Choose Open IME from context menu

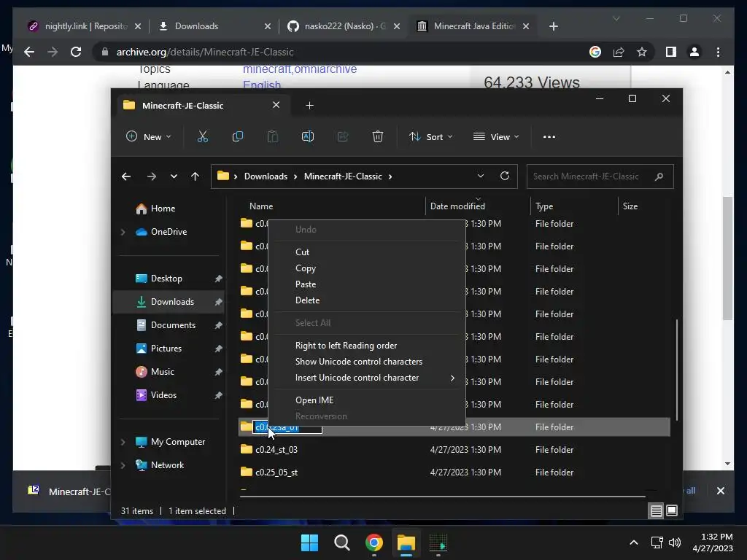coord(367,400)
